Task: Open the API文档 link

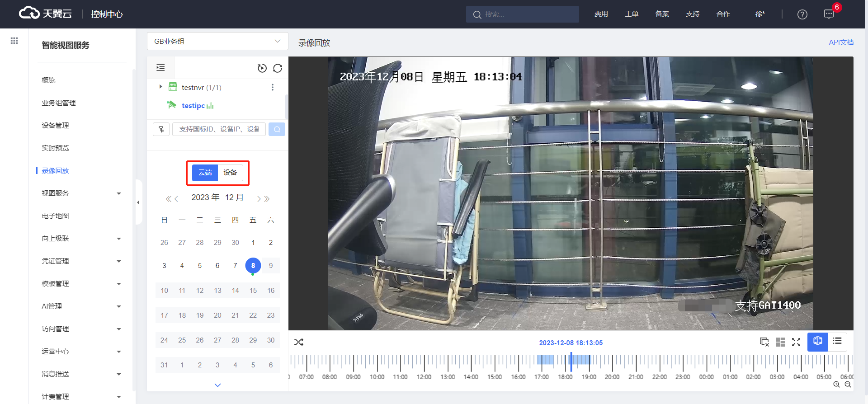Action: [x=841, y=42]
